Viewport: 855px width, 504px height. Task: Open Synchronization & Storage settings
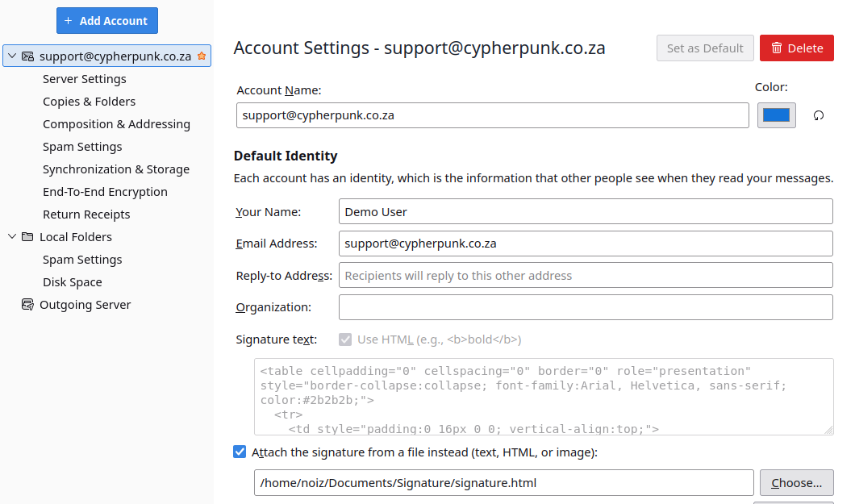point(116,169)
